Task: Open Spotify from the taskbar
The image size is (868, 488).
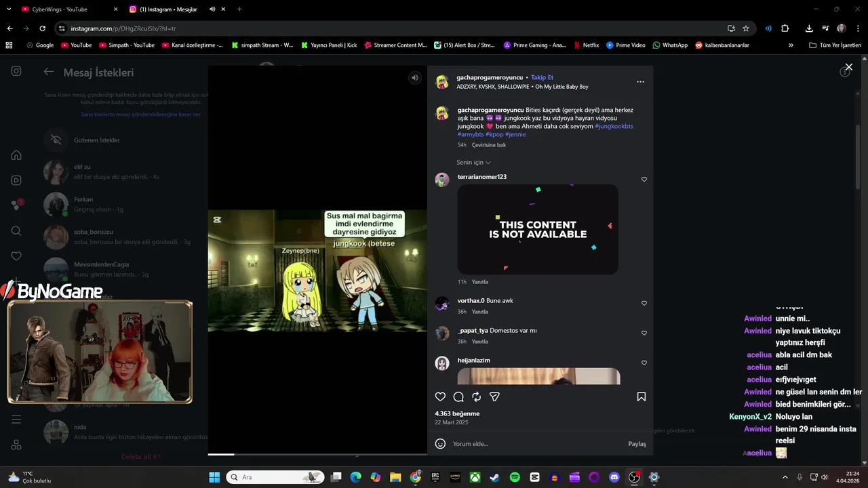Action: click(515, 477)
